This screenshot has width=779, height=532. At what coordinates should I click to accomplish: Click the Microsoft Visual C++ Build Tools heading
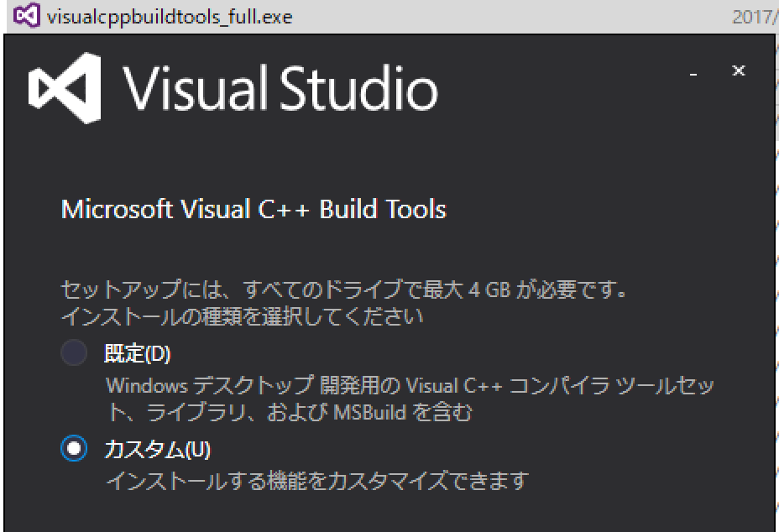click(251, 209)
